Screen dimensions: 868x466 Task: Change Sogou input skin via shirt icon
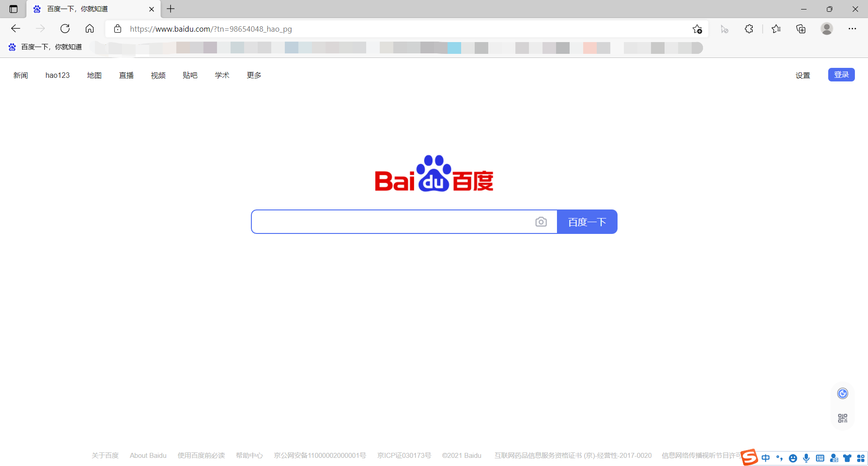coord(846,458)
